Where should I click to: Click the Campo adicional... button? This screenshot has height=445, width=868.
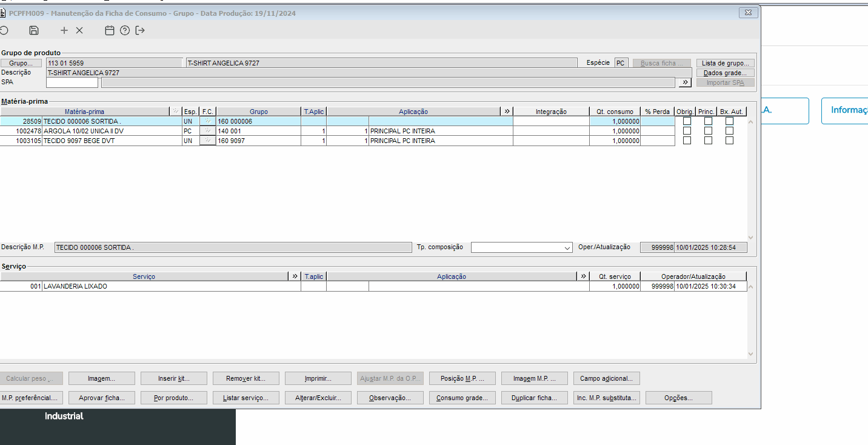pyautogui.click(x=606, y=378)
